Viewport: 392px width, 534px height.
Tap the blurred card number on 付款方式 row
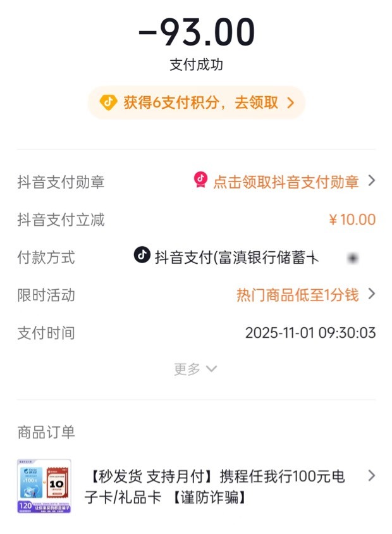point(353,258)
